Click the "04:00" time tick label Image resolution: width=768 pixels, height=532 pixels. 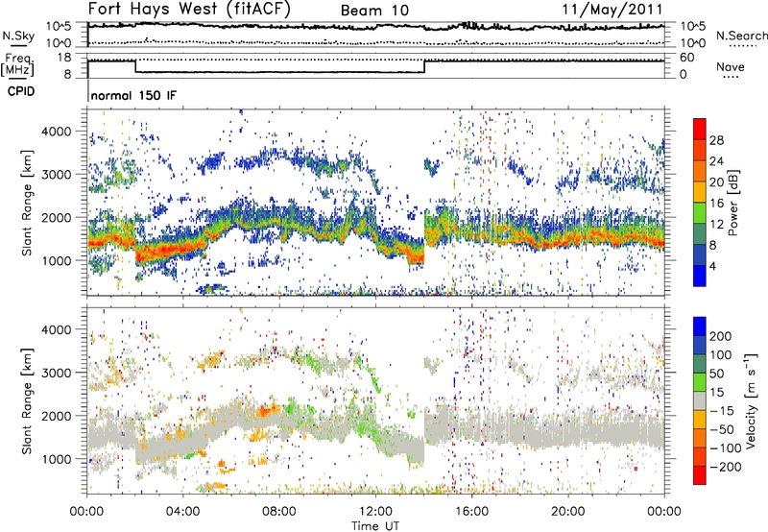182,512
